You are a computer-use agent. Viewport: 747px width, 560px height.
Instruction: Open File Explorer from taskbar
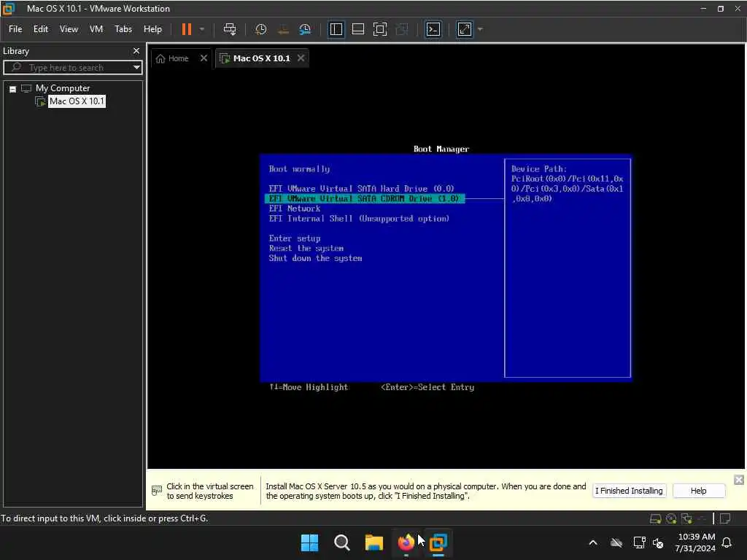[374, 542]
